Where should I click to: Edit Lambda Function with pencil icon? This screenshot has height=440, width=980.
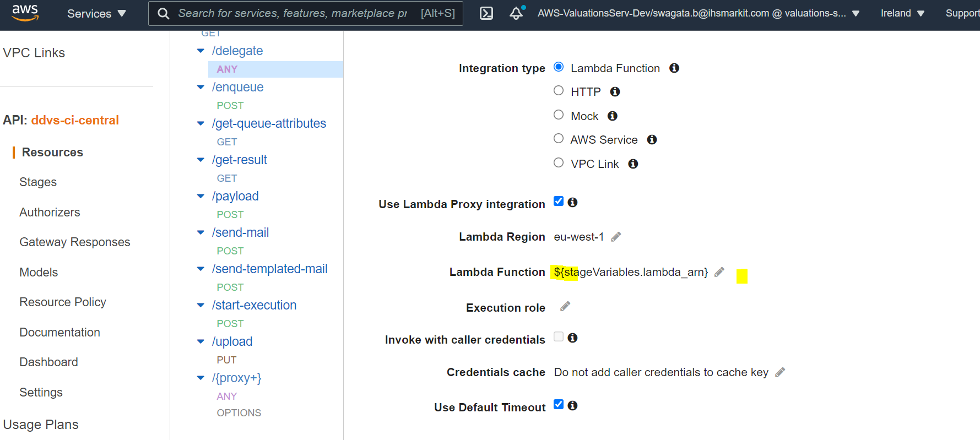click(x=719, y=272)
